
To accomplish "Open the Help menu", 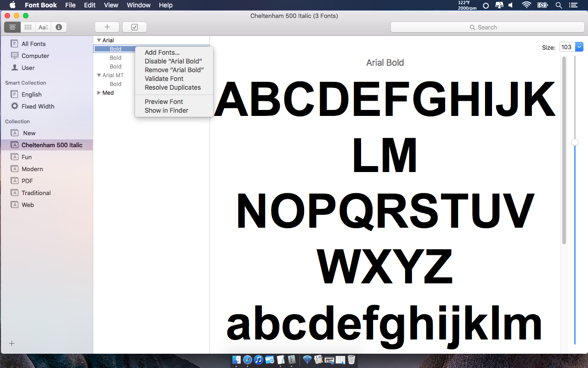I will 166,5.
